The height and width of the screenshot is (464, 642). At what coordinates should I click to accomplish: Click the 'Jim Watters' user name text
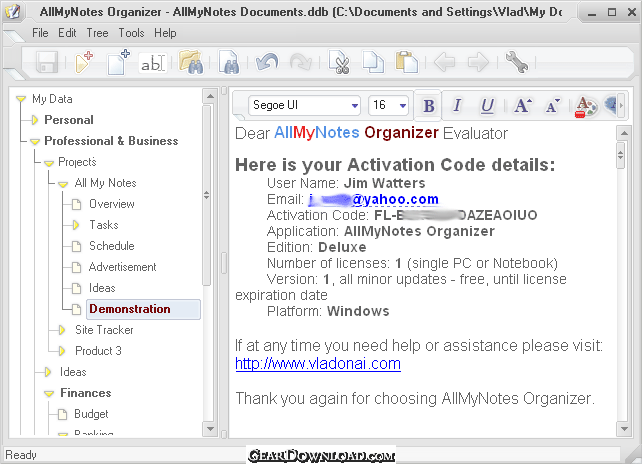pyautogui.click(x=384, y=183)
